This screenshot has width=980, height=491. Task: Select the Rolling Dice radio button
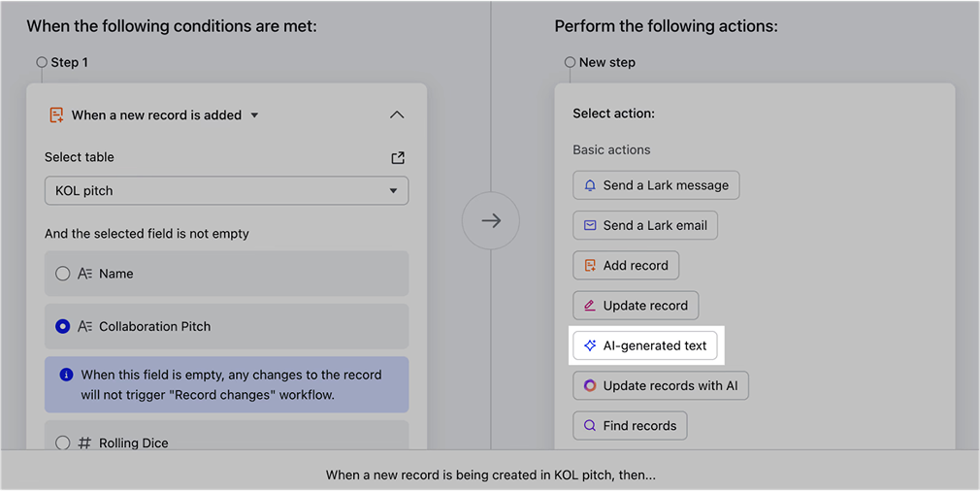point(63,442)
